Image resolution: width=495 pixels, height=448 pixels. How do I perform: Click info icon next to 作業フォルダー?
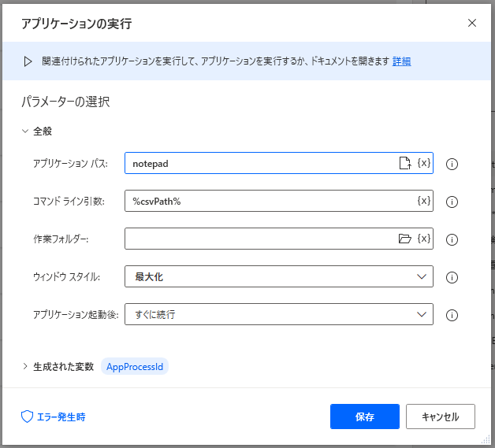pyautogui.click(x=452, y=239)
